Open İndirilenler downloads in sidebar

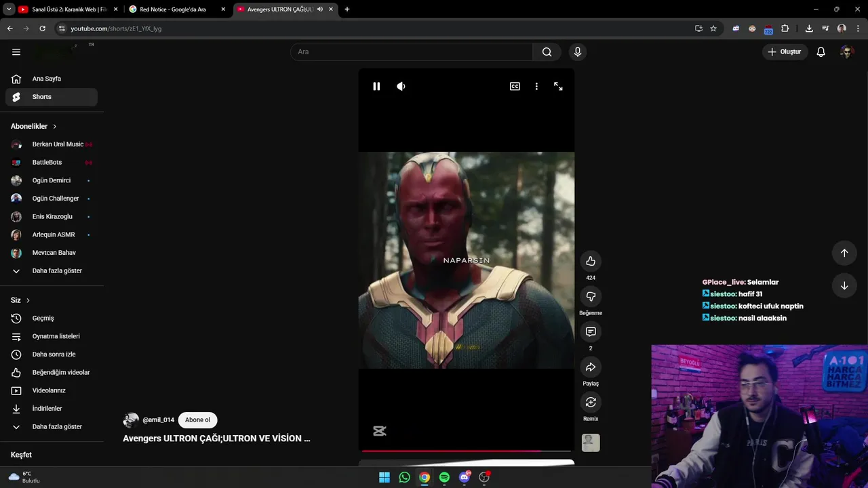click(52, 409)
